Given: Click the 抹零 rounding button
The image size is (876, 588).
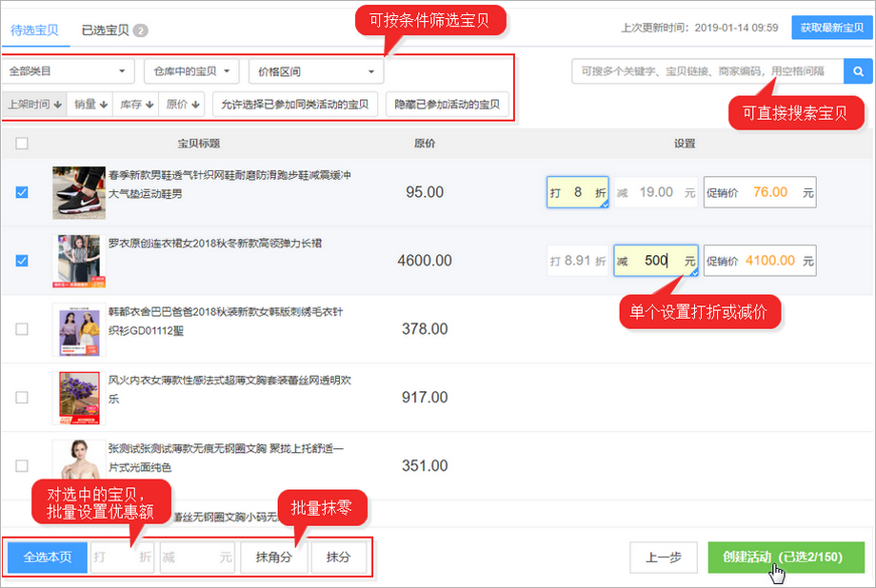Looking at the screenshot, I should [x=340, y=558].
